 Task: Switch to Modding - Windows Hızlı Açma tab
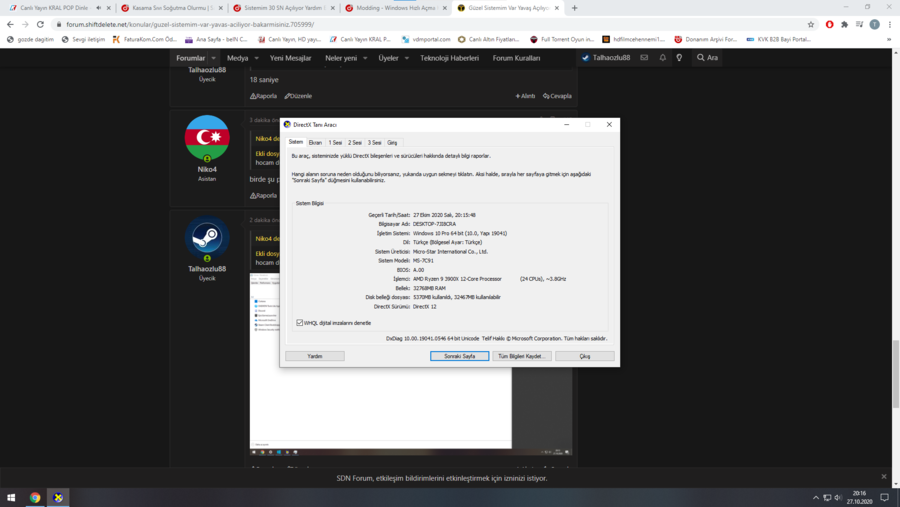pyautogui.click(x=395, y=8)
